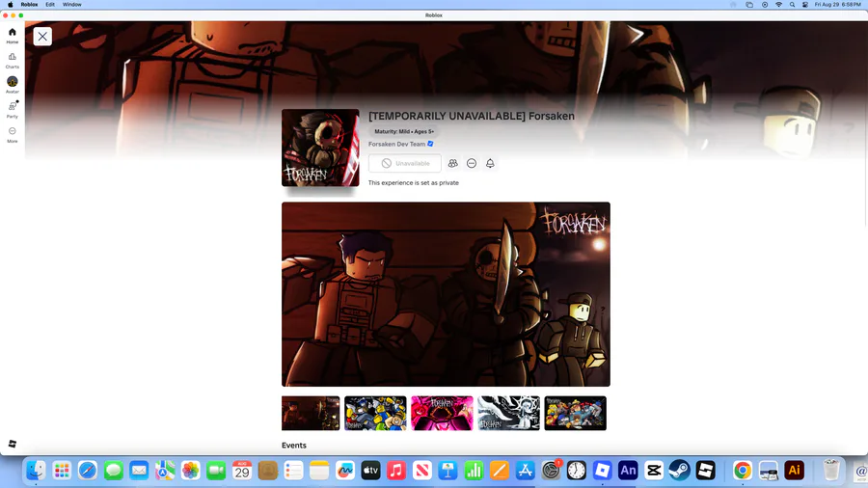Open Clock from the Dock
Screen dimensions: 868x488
(577, 471)
